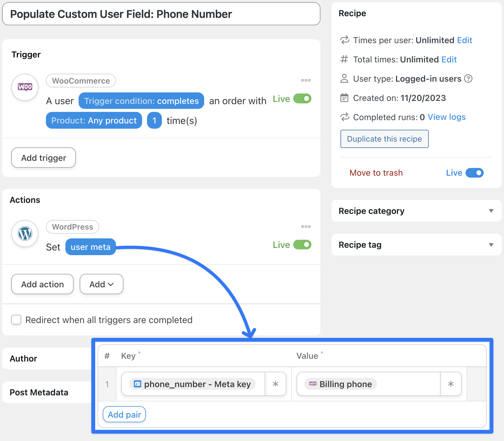
Task: Switch the recipe Live toggle in sidebar
Action: (475, 173)
